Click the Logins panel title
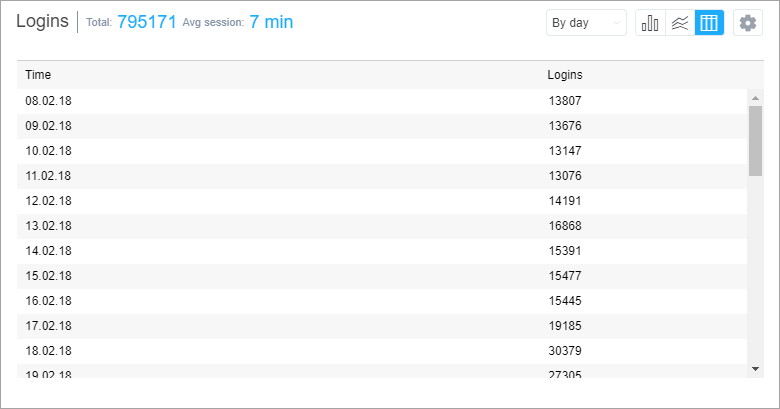This screenshot has width=780, height=409. point(42,21)
